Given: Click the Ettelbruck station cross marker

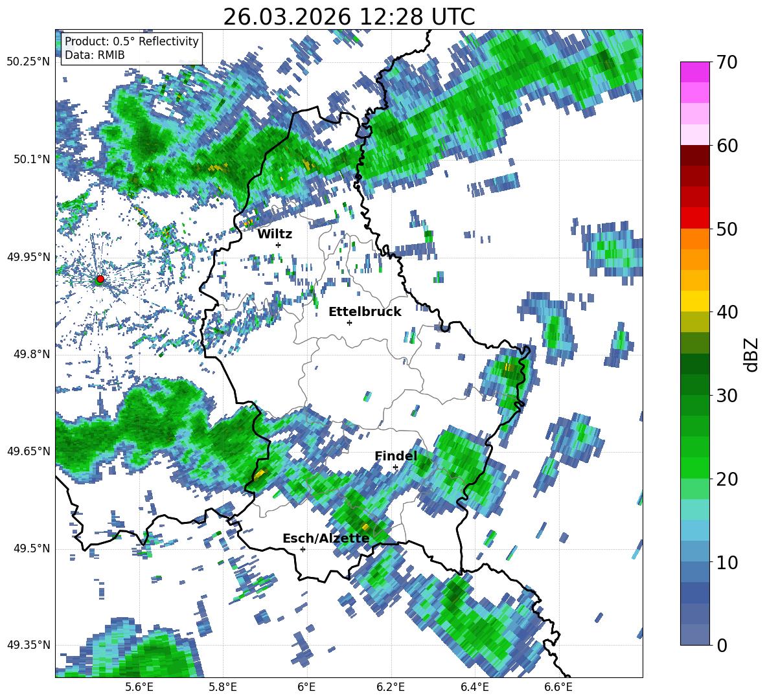Looking at the screenshot, I should click(349, 322).
